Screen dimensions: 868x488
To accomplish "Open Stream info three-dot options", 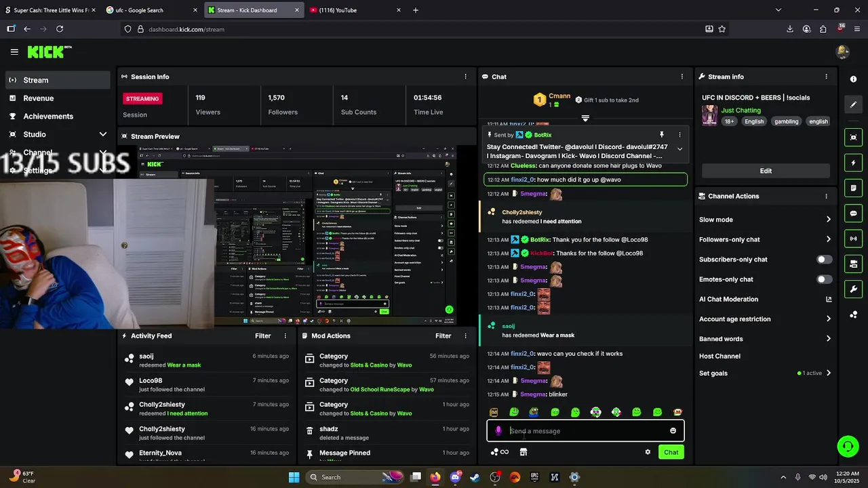I will [x=826, y=77].
